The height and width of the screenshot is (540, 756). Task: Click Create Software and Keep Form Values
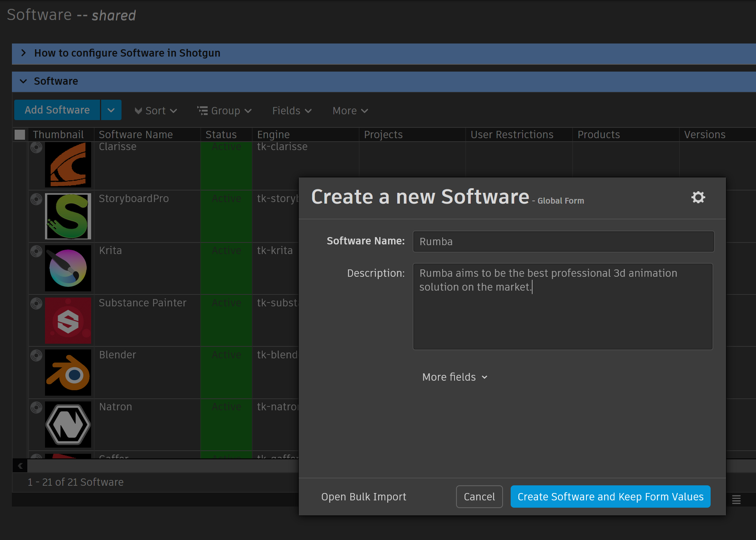click(610, 497)
